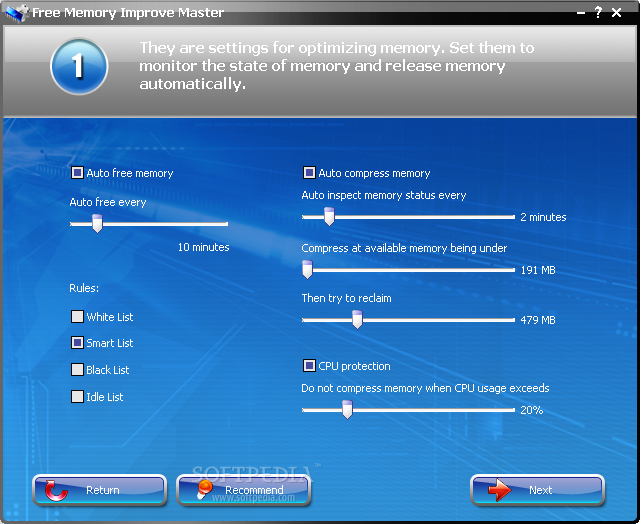The height and width of the screenshot is (524, 641).
Task: Open help with the question mark icon
Action: [598, 13]
